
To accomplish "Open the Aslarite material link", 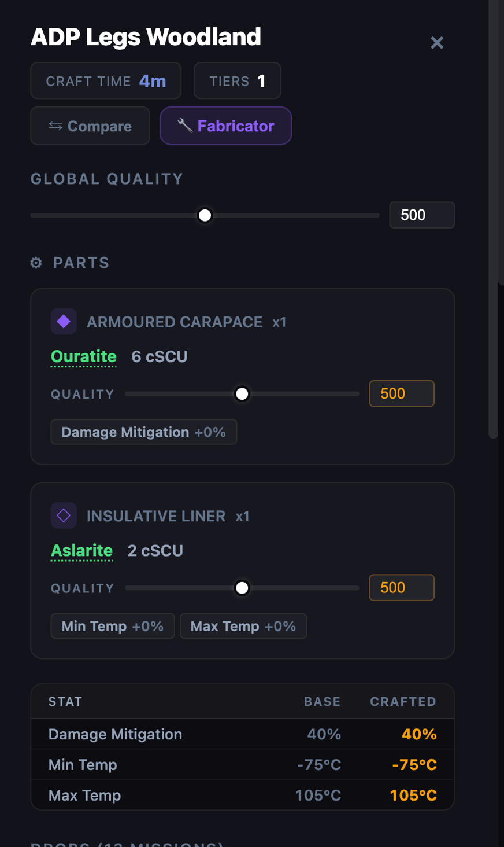I will click(81, 550).
